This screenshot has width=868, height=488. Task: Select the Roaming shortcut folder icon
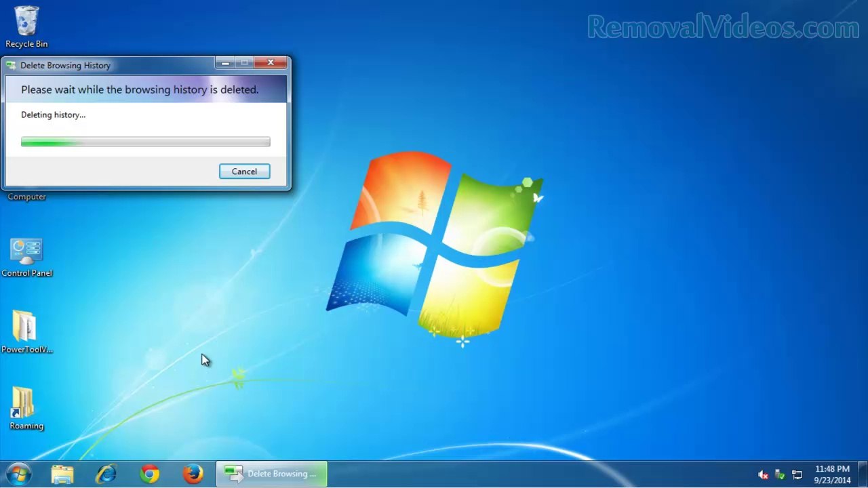pyautogui.click(x=26, y=409)
